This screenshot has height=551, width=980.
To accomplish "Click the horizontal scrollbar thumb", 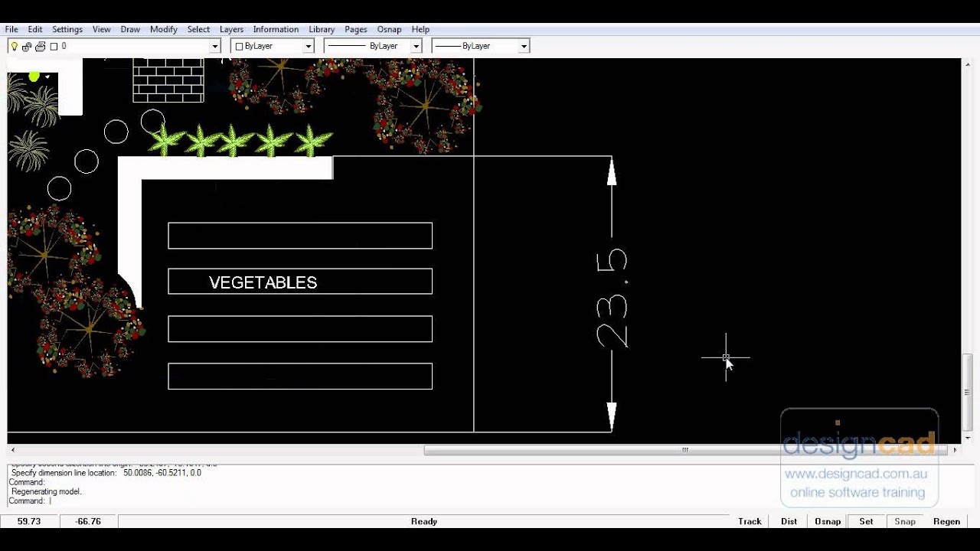I will point(685,450).
